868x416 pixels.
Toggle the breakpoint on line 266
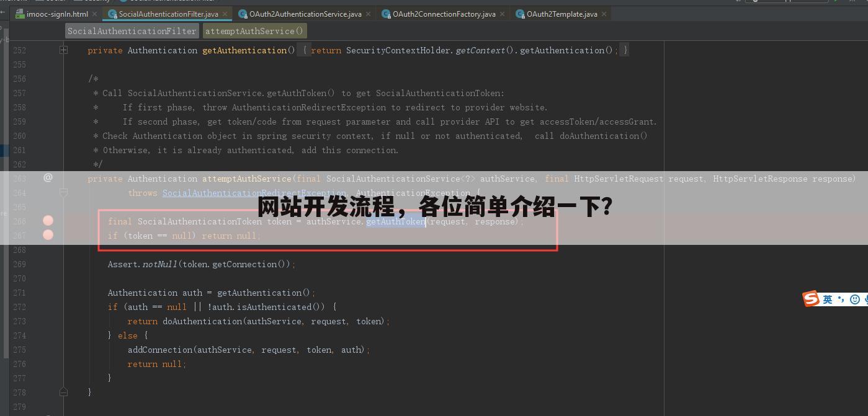coord(48,221)
